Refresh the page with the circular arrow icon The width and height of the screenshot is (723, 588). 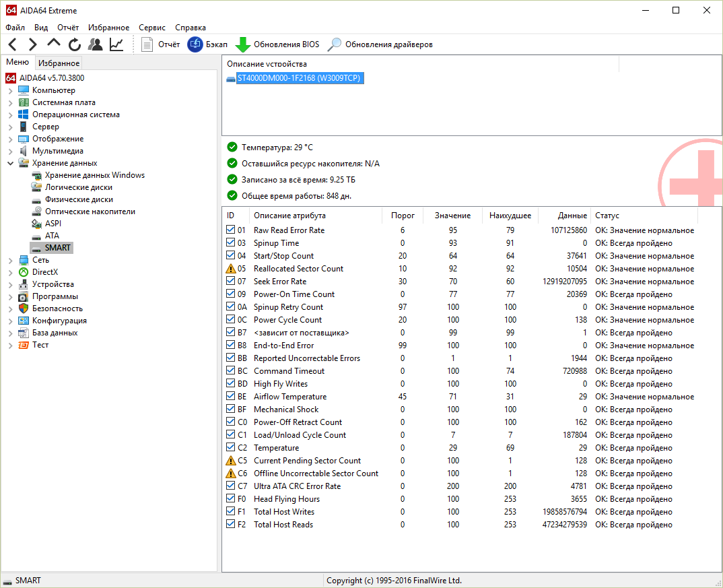(74, 44)
